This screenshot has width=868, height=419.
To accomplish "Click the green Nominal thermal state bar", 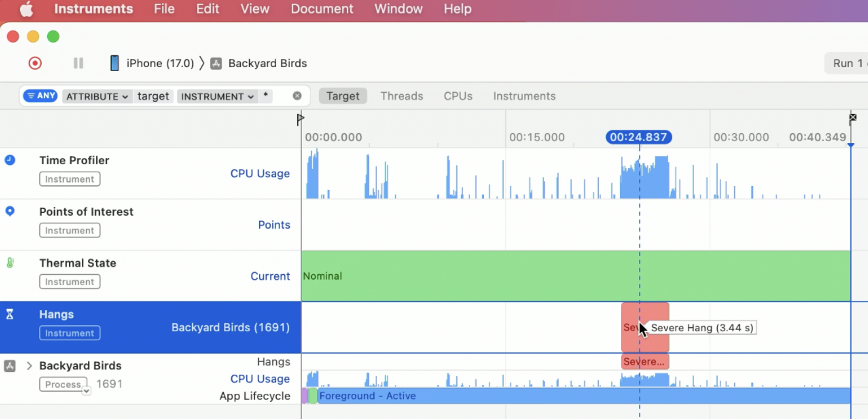I will (x=576, y=276).
